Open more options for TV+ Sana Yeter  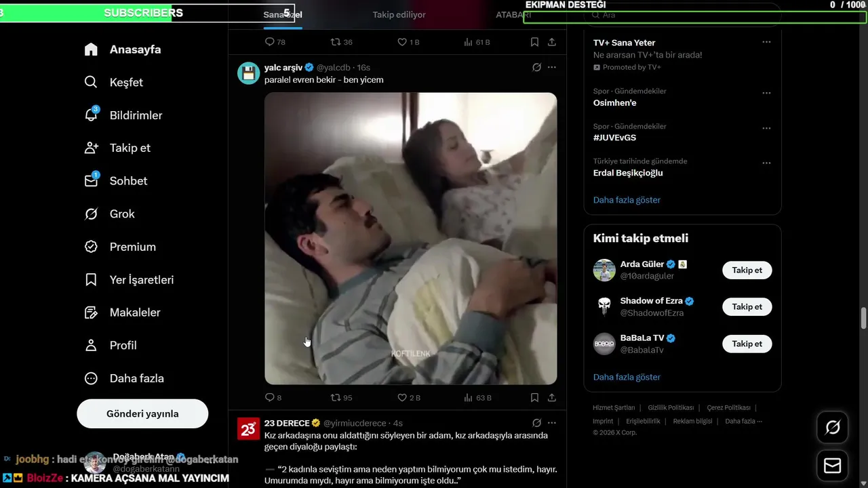pyautogui.click(x=766, y=42)
